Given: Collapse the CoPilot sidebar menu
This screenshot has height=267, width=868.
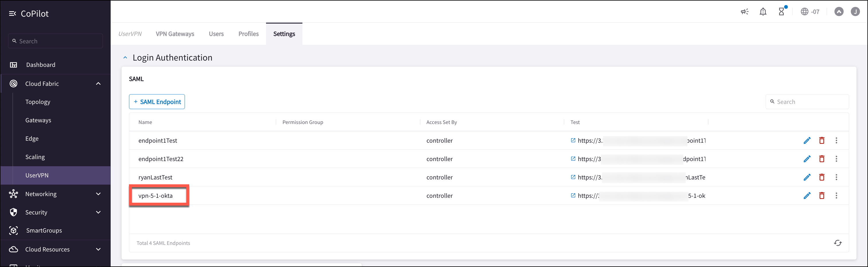Looking at the screenshot, I should (x=12, y=13).
